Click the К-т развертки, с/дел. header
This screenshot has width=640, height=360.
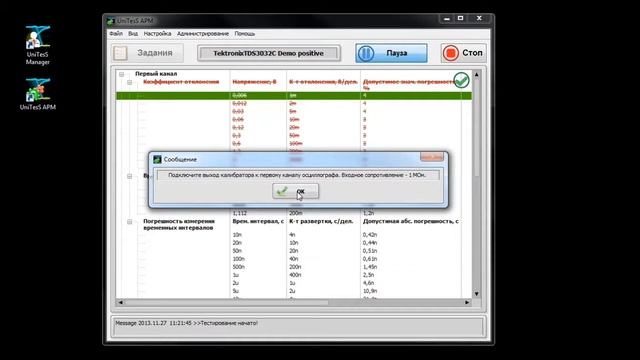pyautogui.click(x=321, y=221)
